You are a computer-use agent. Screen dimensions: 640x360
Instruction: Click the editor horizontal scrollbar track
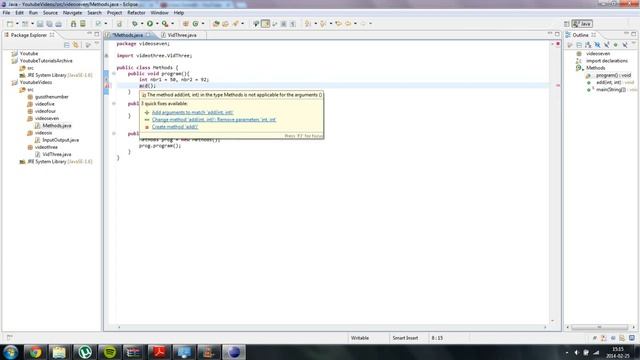332,327
